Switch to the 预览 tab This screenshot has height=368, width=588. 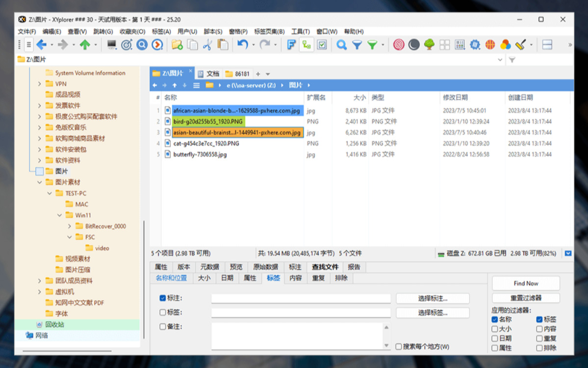point(236,267)
